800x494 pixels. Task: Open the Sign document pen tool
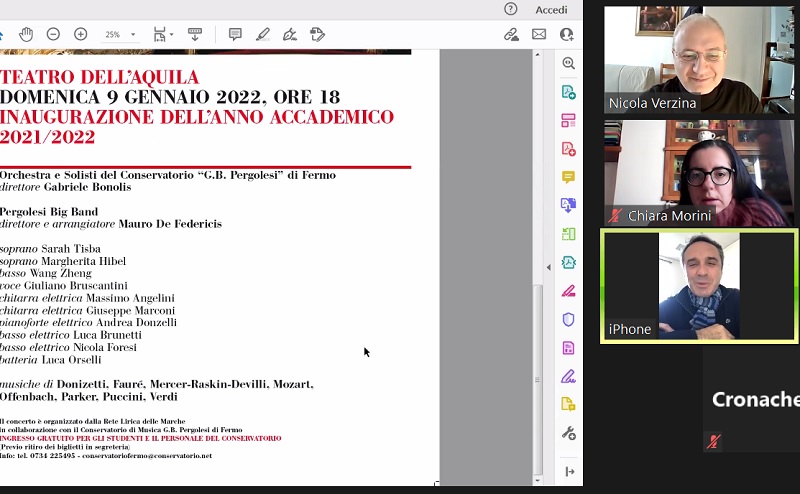pyautogui.click(x=290, y=35)
